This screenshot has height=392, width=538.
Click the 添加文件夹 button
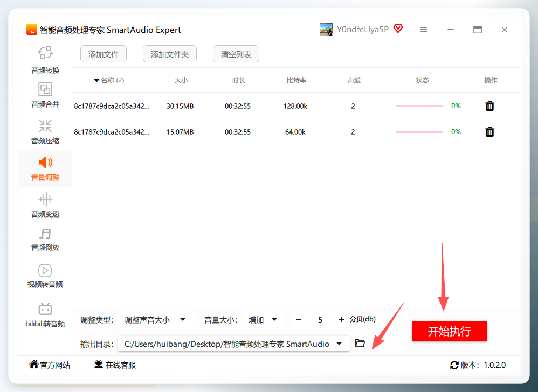pos(169,54)
